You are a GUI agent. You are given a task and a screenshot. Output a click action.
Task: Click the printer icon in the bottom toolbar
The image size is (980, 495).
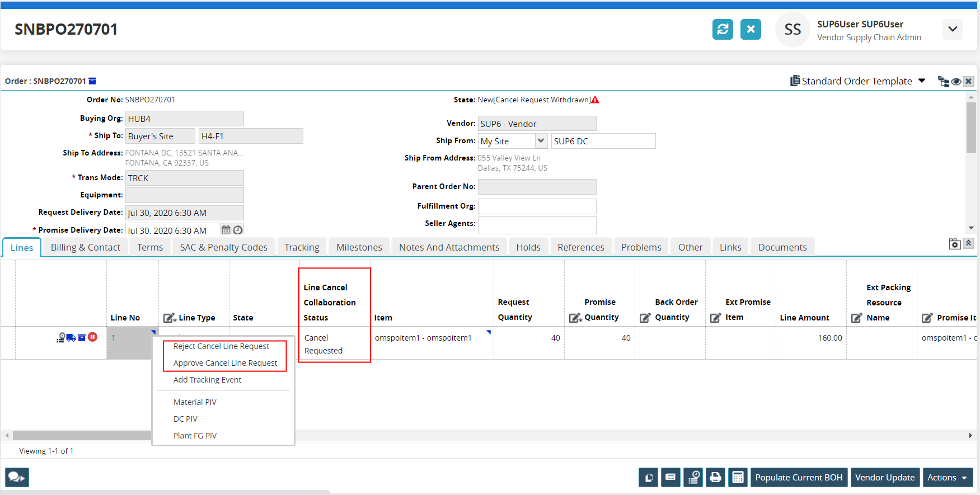pos(715,477)
